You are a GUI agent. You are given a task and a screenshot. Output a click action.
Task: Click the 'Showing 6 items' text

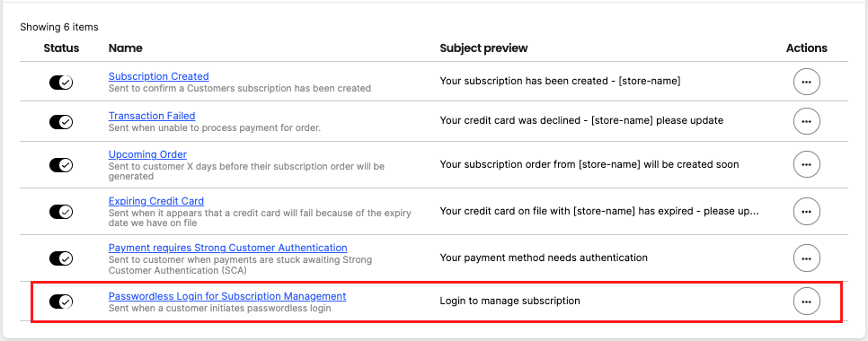point(59,27)
